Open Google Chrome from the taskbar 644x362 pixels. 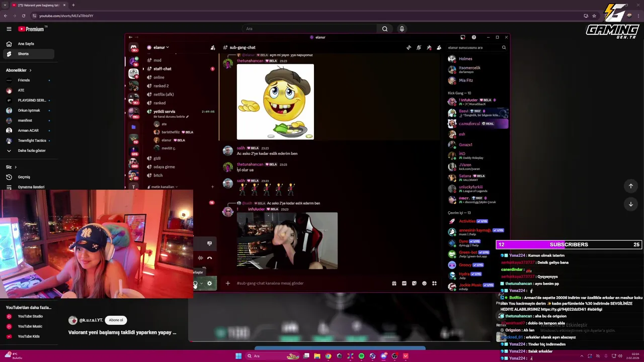(328, 356)
